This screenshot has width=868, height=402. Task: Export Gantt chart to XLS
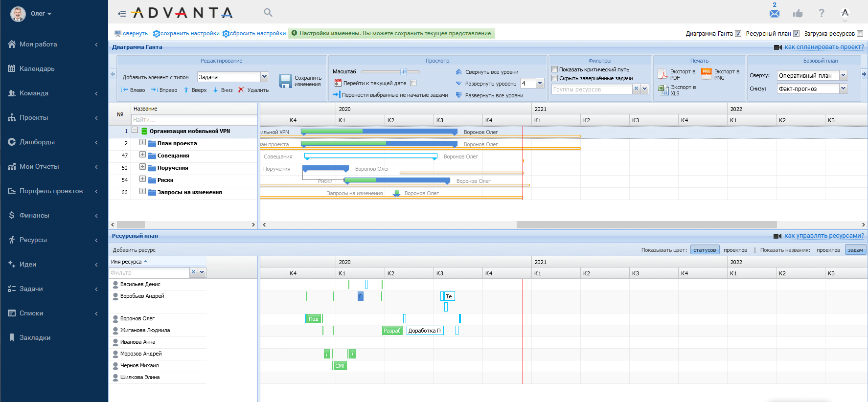click(663, 90)
